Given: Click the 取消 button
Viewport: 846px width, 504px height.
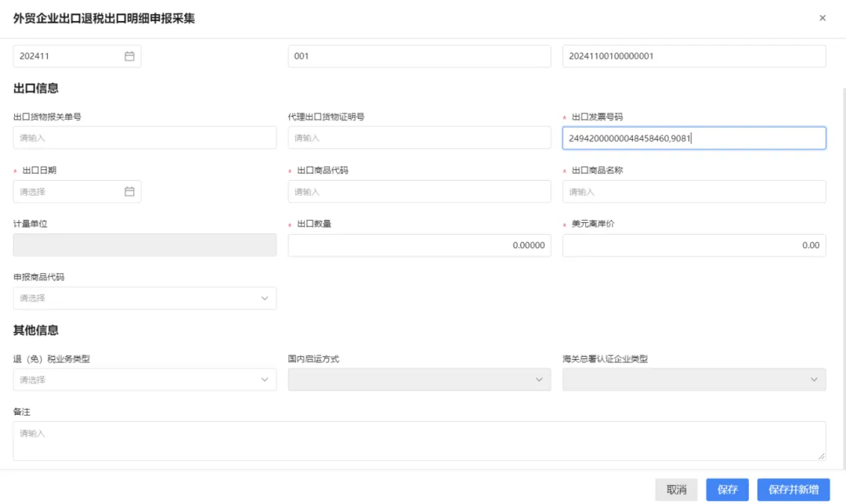Looking at the screenshot, I should [677, 489].
